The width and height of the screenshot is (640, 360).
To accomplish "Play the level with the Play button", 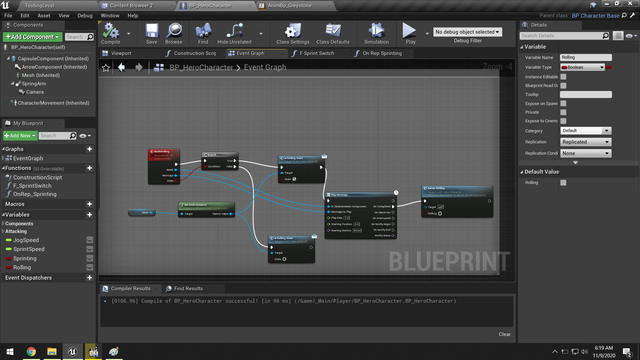I will (409, 33).
